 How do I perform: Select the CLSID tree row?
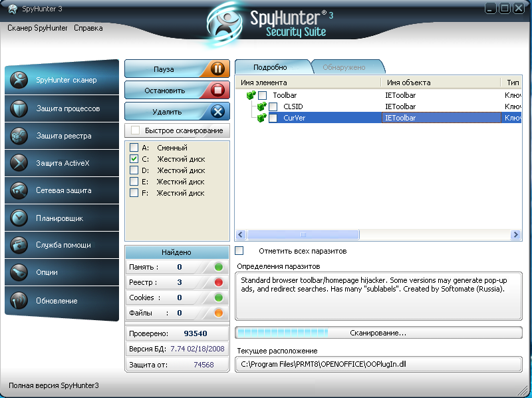click(378, 106)
